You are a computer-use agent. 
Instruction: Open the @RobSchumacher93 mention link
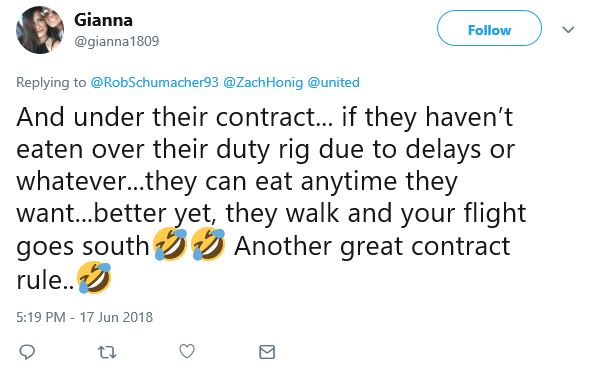tap(154, 82)
